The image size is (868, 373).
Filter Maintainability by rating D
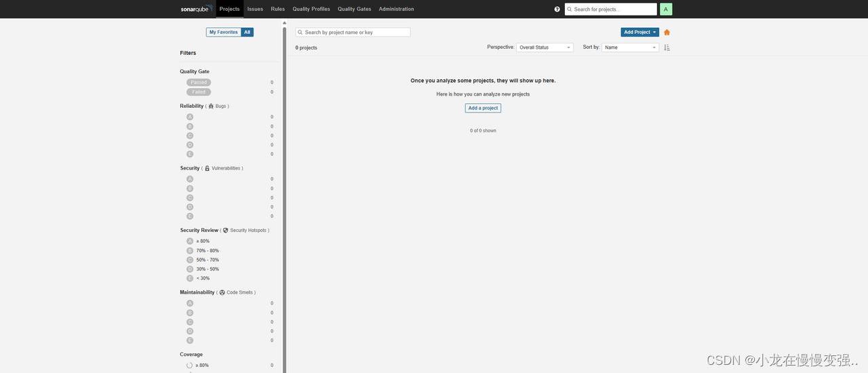[x=190, y=331]
